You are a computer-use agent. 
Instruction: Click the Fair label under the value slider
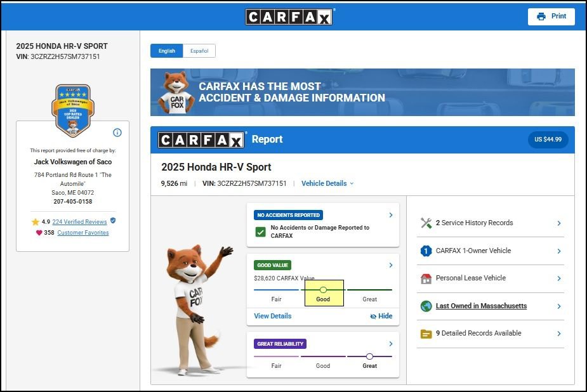click(x=276, y=299)
